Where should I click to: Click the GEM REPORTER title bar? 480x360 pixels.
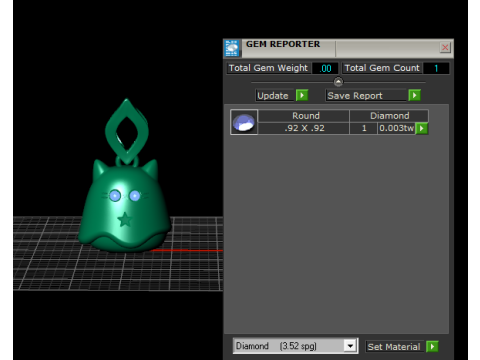click(338, 48)
